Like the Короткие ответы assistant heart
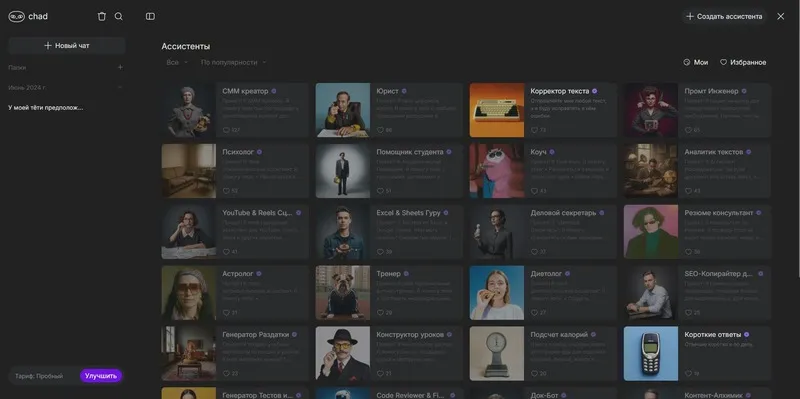 click(688, 373)
